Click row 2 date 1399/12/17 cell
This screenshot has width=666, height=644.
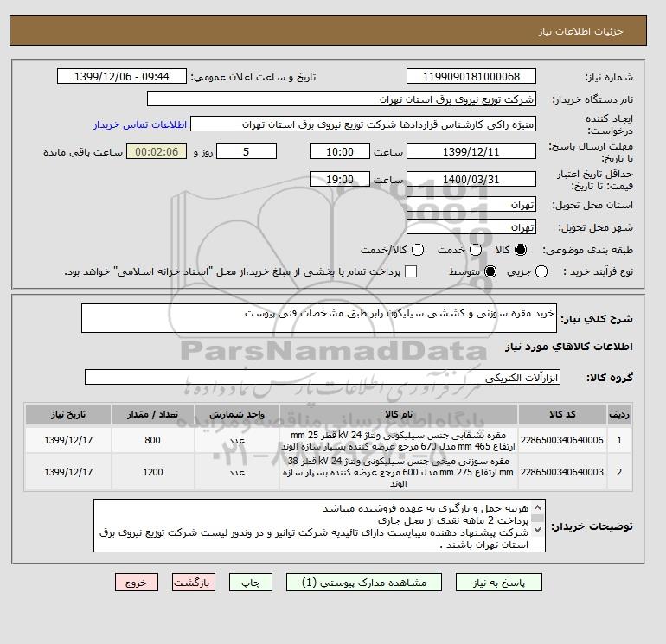pos(68,472)
